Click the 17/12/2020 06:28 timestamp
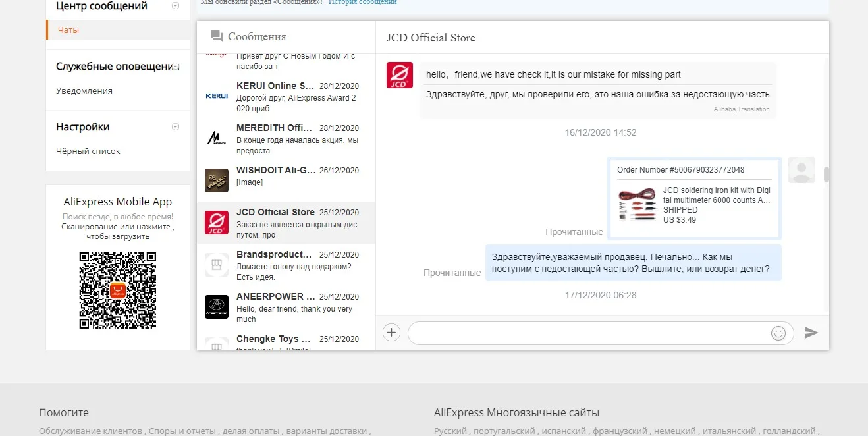Screen dimensions: 868x436 (601, 295)
